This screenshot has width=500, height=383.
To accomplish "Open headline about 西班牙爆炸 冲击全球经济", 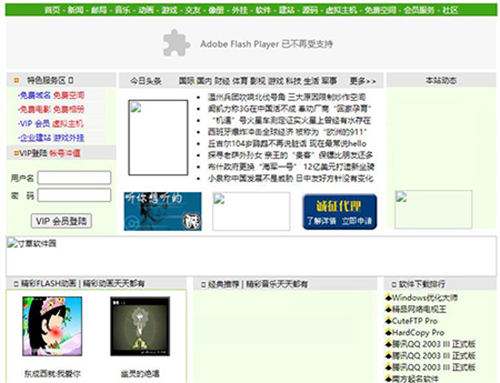I will point(287,132).
